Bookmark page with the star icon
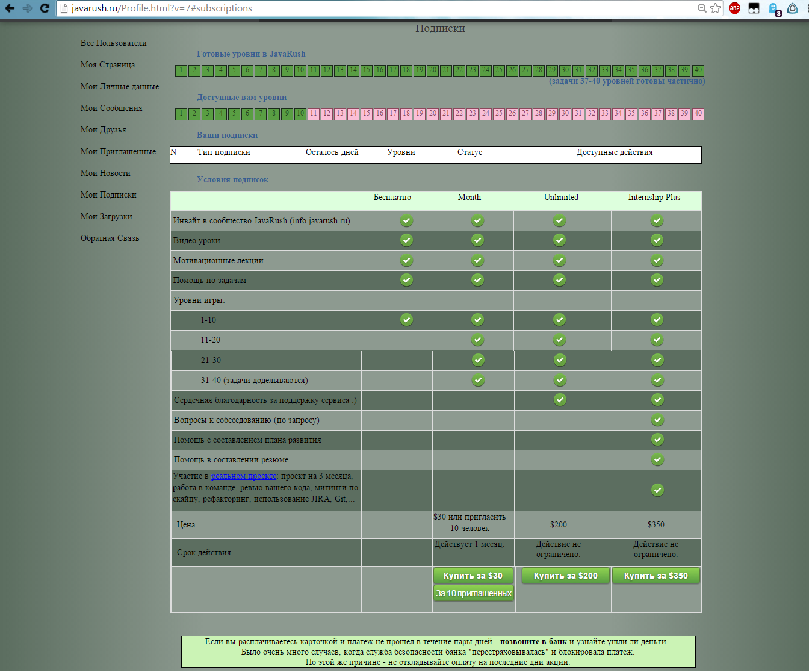Screen dimensions: 809x672 [x=715, y=8]
